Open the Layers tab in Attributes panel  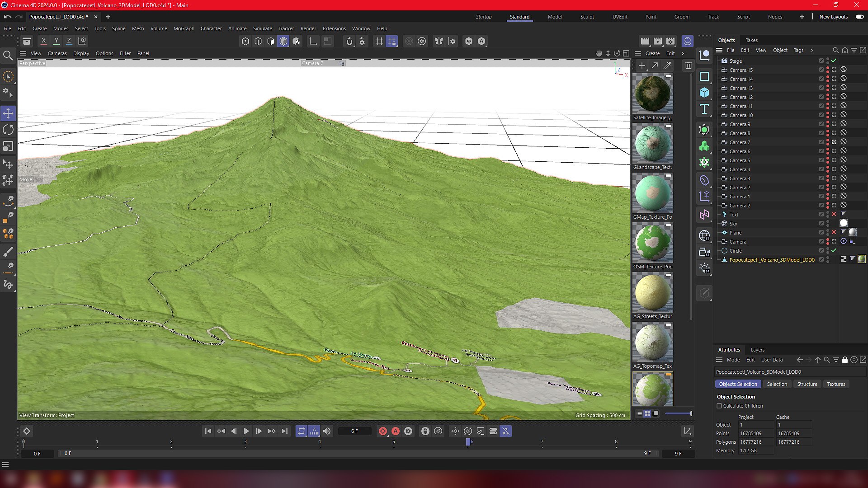[758, 350]
